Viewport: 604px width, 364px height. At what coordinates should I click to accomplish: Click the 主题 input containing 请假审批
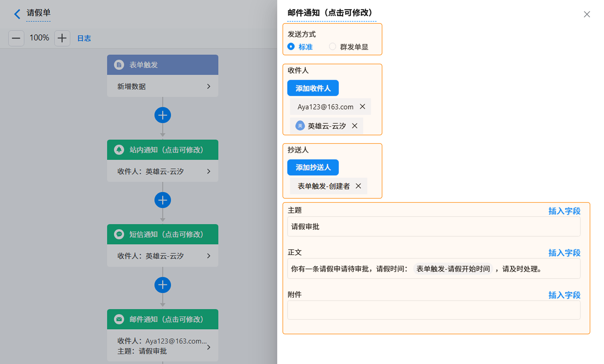(434, 227)
